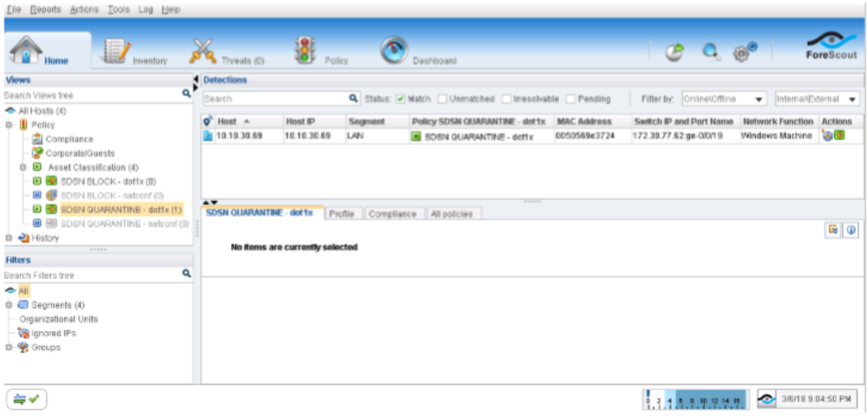Click the magnifying glass icon in top toolbar
The height and width of the screenshot is (420, 868).
711,52
